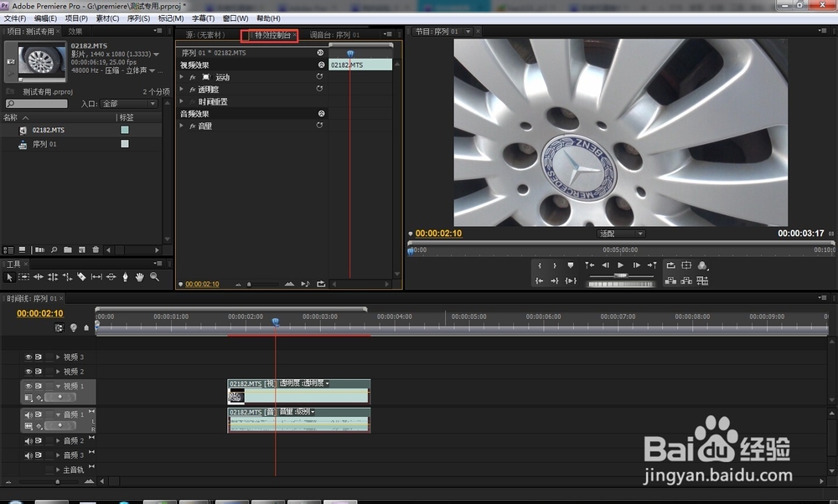This screenshot has height=504, width=838.
Task: Hide Video 1 track with eye toggle
Action: pos(28,385)
